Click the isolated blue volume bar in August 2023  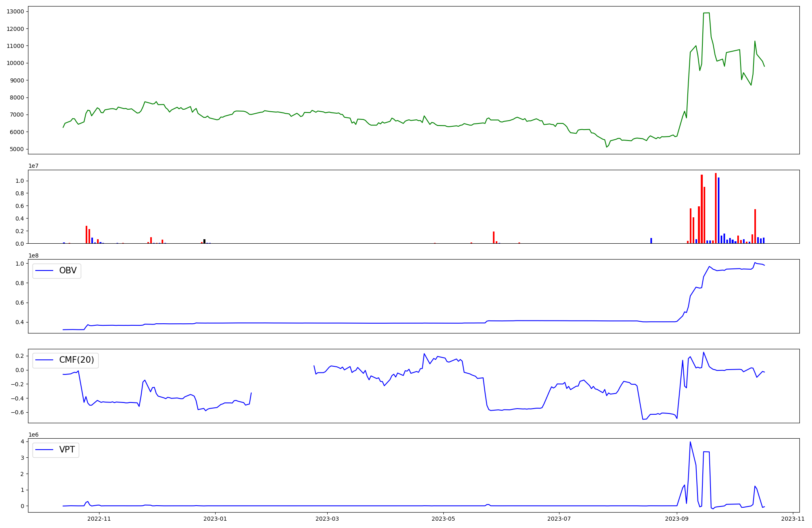[x=651, y=241]
